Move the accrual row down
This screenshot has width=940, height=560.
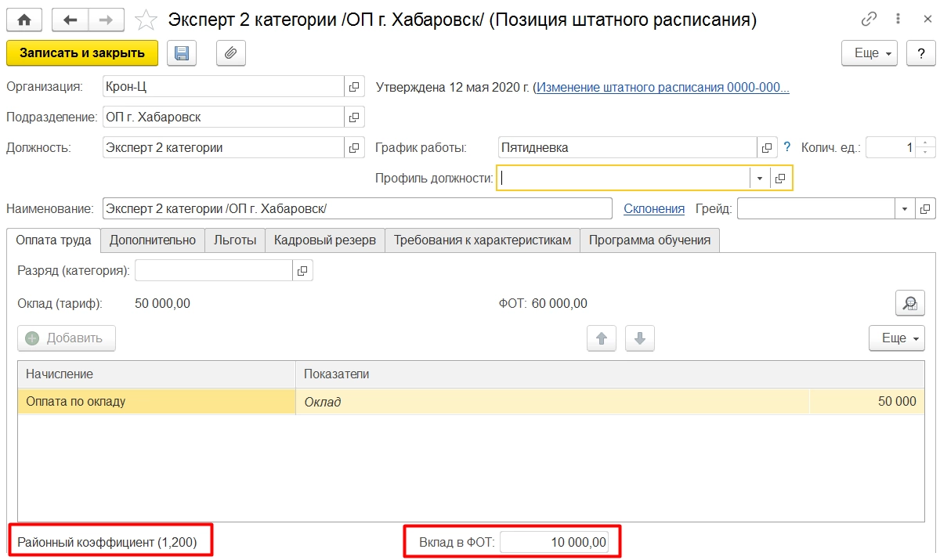coord(639,338)
